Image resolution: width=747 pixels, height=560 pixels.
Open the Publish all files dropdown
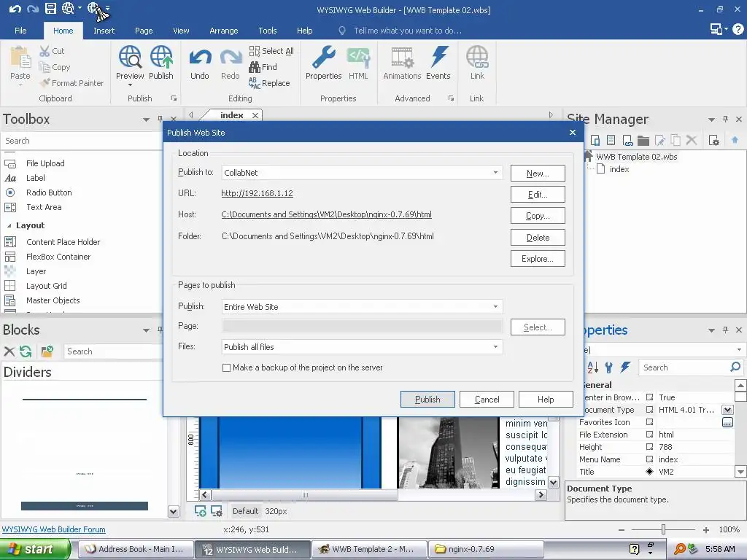[x=495, y=346]
